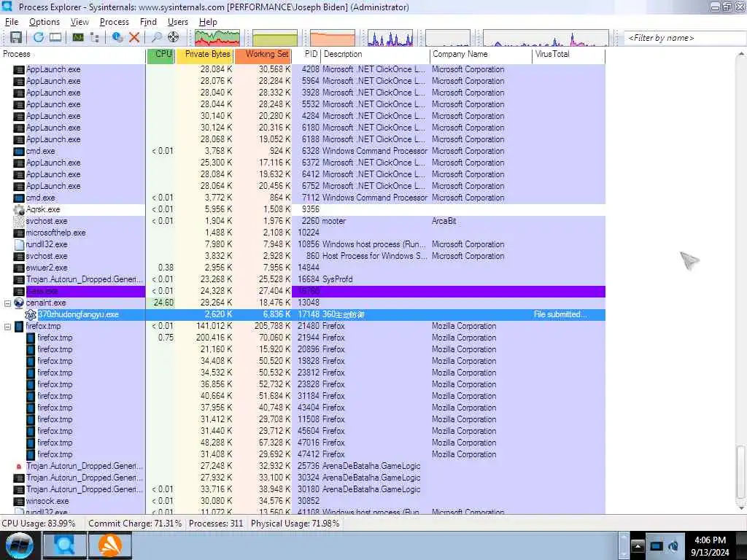Open the Windows Start orb
The width and height of the screenshot is (747, 560).
coord(19,545)
